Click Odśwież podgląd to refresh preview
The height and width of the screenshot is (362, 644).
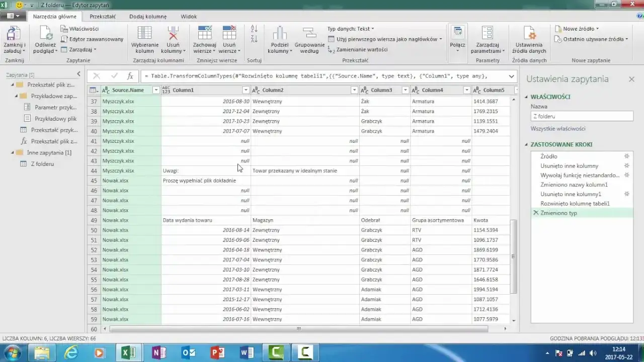[45, 40]
